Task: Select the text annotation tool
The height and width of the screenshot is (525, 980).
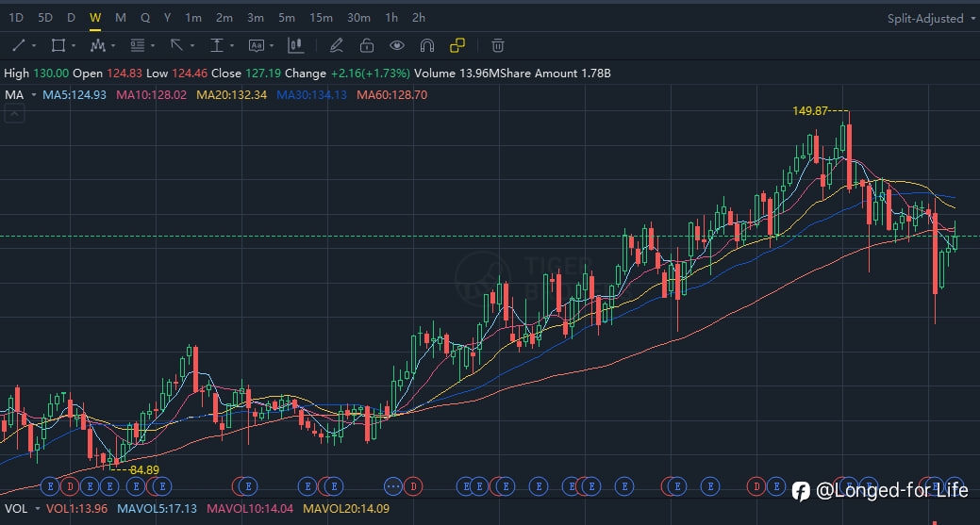Action: tap(257, 45)
